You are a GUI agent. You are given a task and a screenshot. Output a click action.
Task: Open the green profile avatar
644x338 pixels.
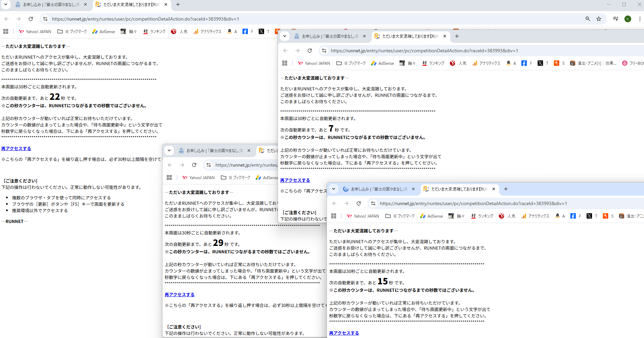628,19
